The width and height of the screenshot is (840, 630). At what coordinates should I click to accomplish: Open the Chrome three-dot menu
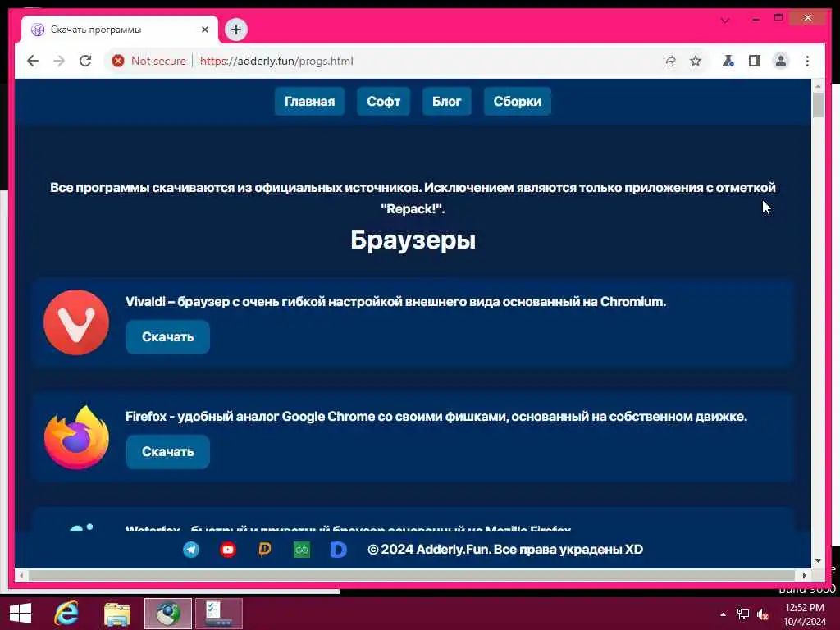(x=807, y=61)
